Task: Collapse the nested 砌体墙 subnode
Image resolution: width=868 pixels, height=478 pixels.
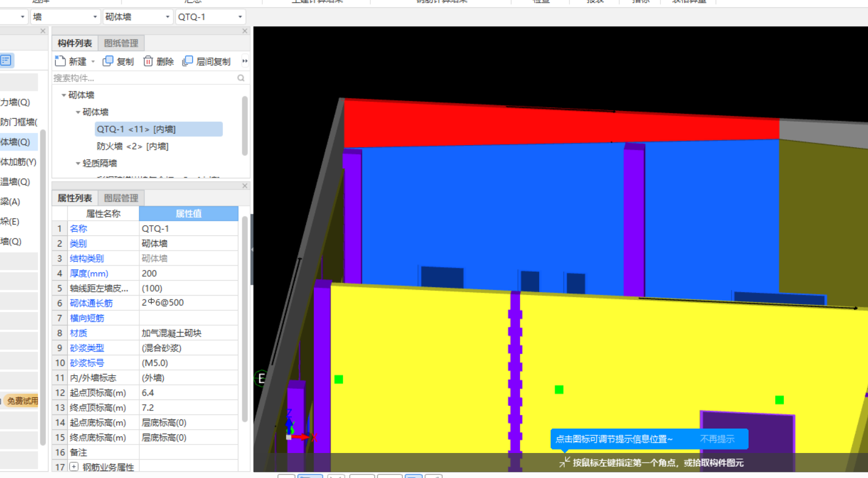Action: pos(78,112)
